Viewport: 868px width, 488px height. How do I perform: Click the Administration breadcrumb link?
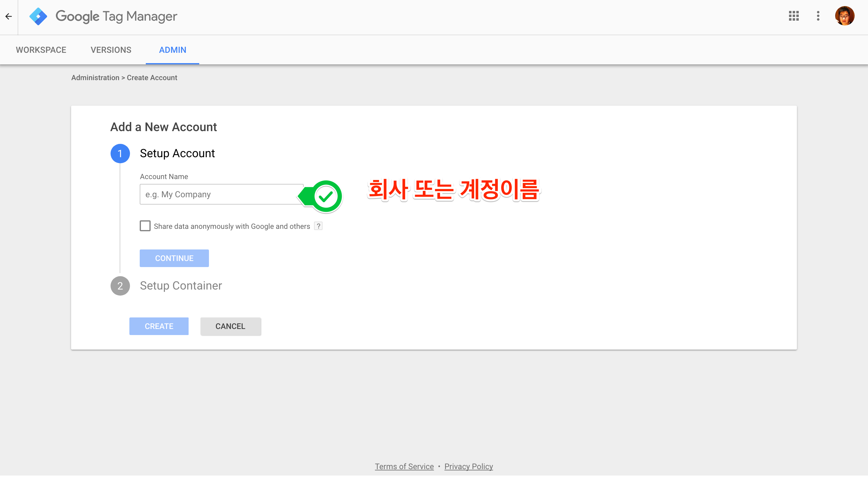(95, 78)
